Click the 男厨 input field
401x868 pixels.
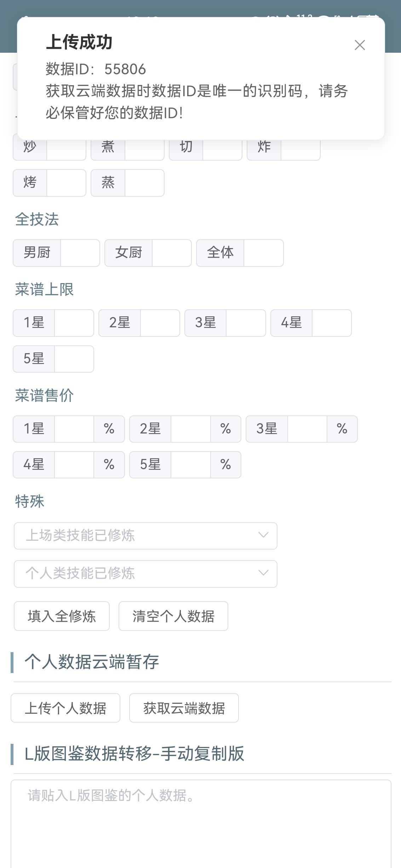(x=80, y=253)
